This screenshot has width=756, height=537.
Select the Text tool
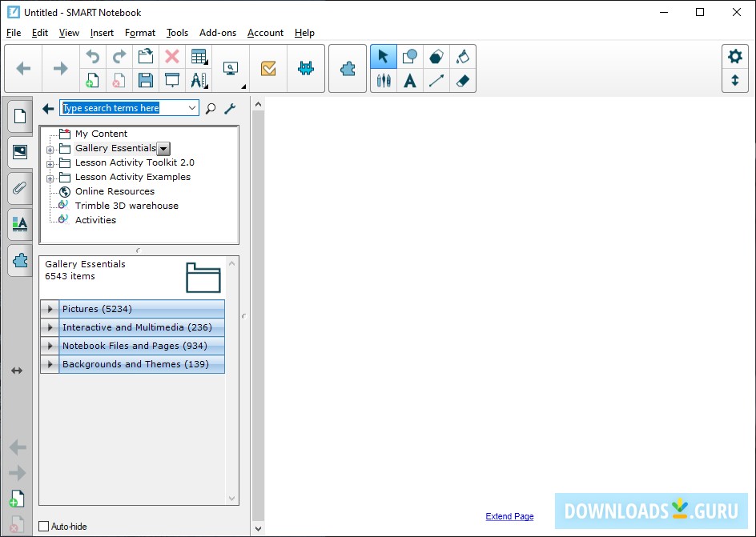[409, 81]
